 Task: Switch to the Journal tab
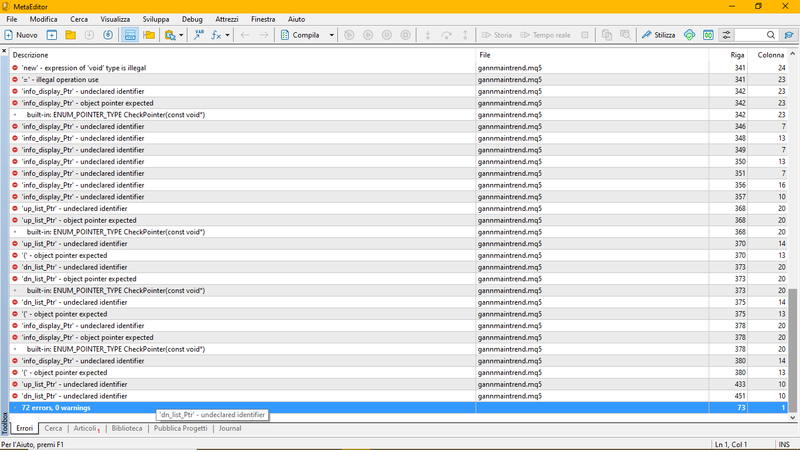coord(230,428)
